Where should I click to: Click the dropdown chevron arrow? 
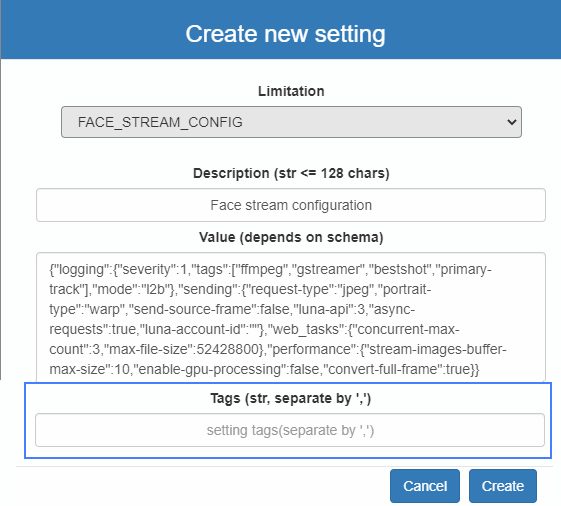512,122
